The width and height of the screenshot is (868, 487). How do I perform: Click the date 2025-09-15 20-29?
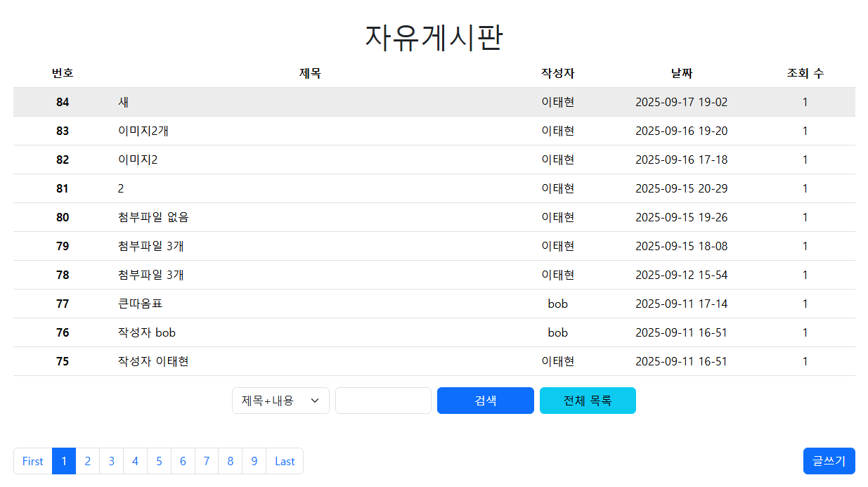(682, 188)
